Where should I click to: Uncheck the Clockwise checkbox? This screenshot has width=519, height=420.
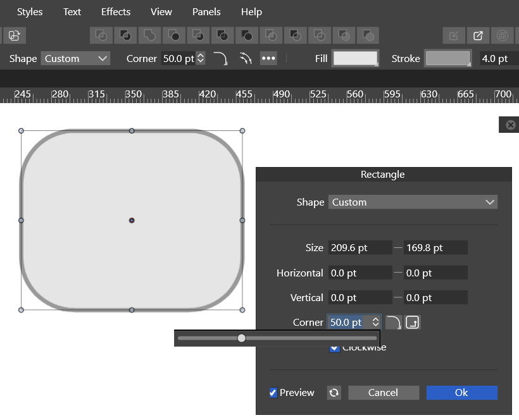pos(335,348)
